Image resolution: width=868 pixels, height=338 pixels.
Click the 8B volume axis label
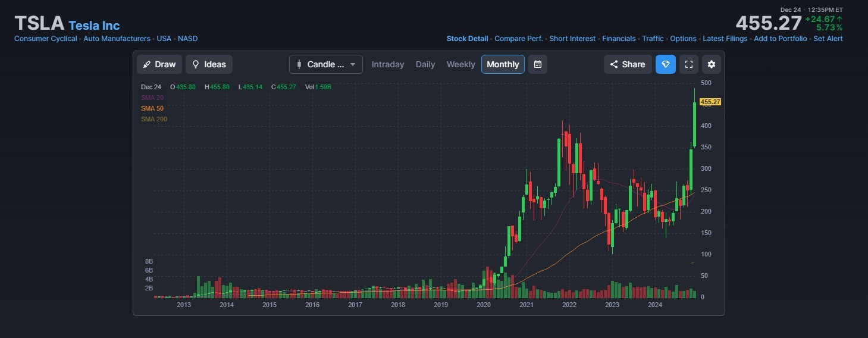click(x=149, y=261)
